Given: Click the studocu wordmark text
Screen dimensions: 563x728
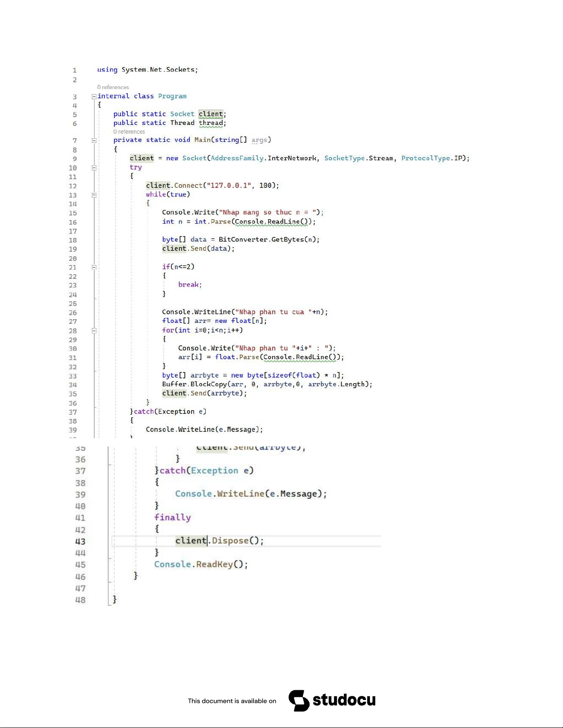Looking at the screenshot, I should point(344,700).
